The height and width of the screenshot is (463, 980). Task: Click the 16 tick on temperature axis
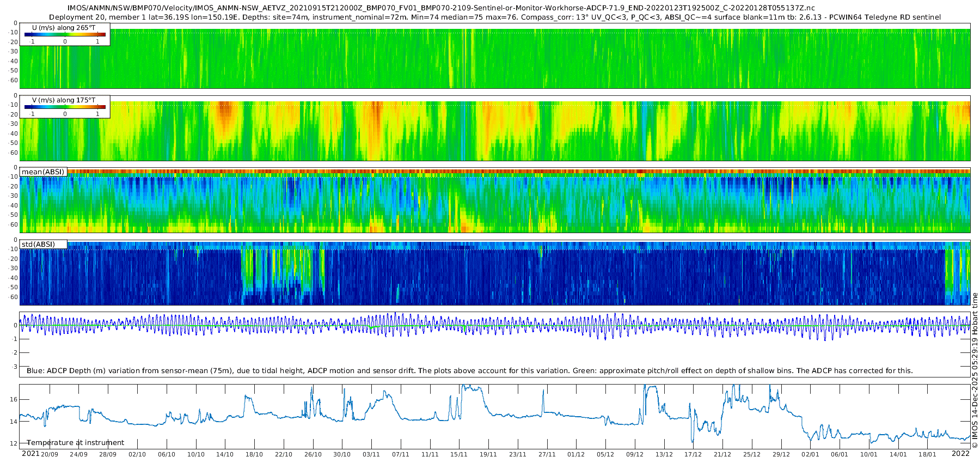tap(14, 399)
